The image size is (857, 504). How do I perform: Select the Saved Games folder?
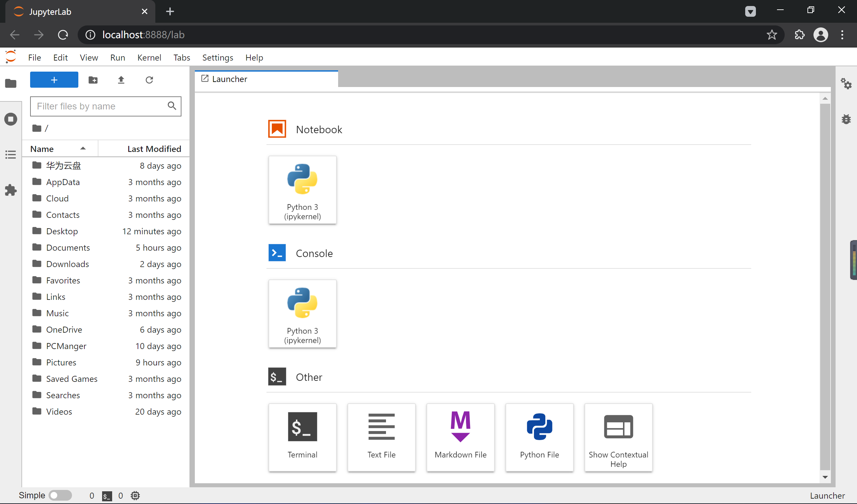coord(106,379)
